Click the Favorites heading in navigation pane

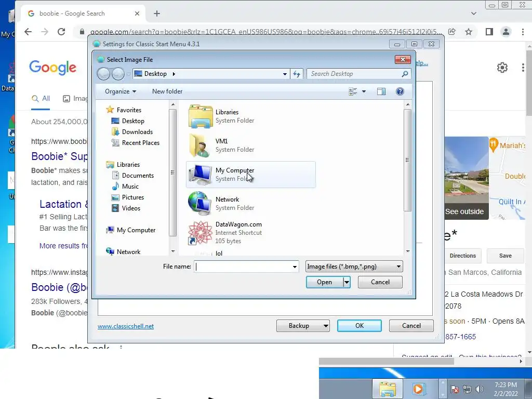click(x=129, y=110)
